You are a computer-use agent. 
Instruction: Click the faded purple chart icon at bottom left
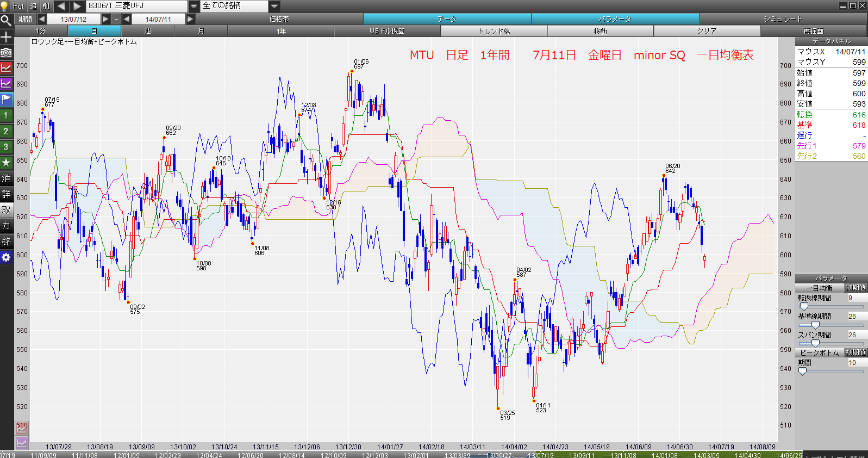[22, 443]
